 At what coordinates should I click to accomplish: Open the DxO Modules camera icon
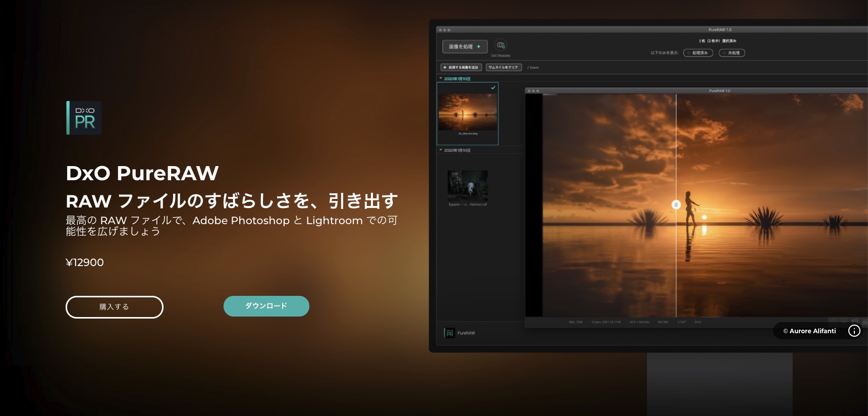pyautogui.click(x=501, y=45)
